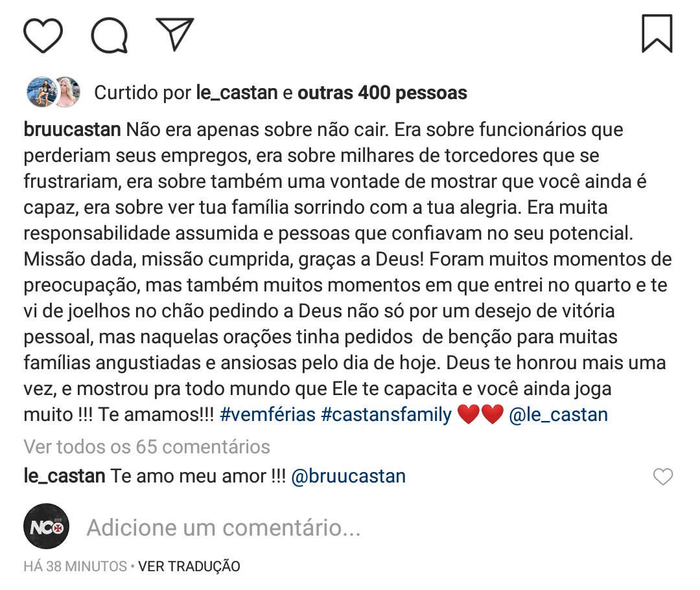Share the post with the paper plane icon

coord(175,34)
